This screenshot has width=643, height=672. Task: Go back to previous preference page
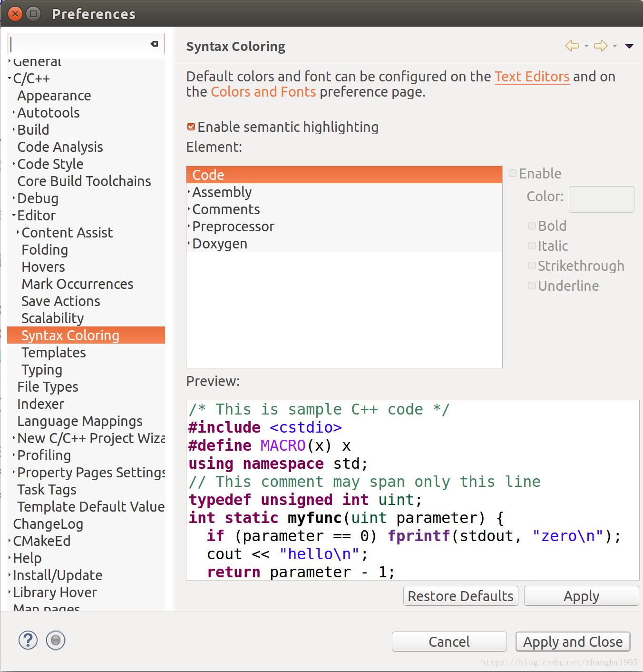(x=572, y=46)
